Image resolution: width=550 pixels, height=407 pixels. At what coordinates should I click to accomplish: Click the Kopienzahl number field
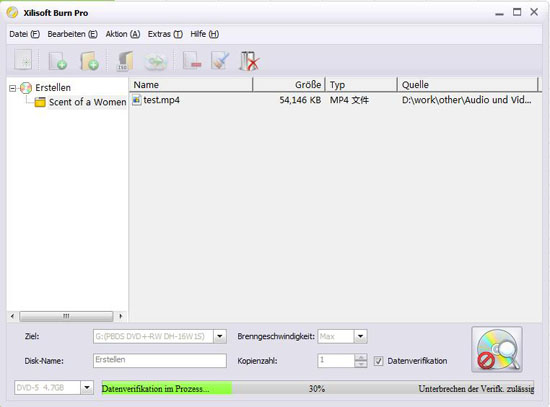pyautogui.click(x=336, y=360)
